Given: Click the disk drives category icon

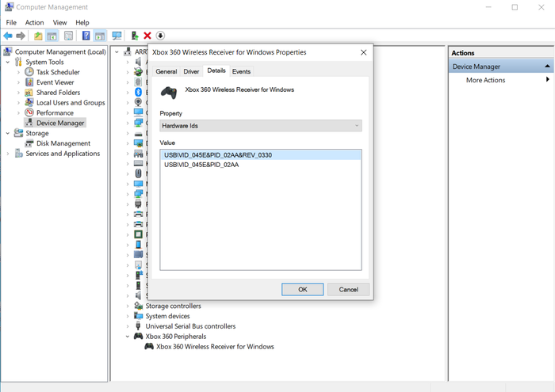Looking at the screenshot, I should point(139,133).
